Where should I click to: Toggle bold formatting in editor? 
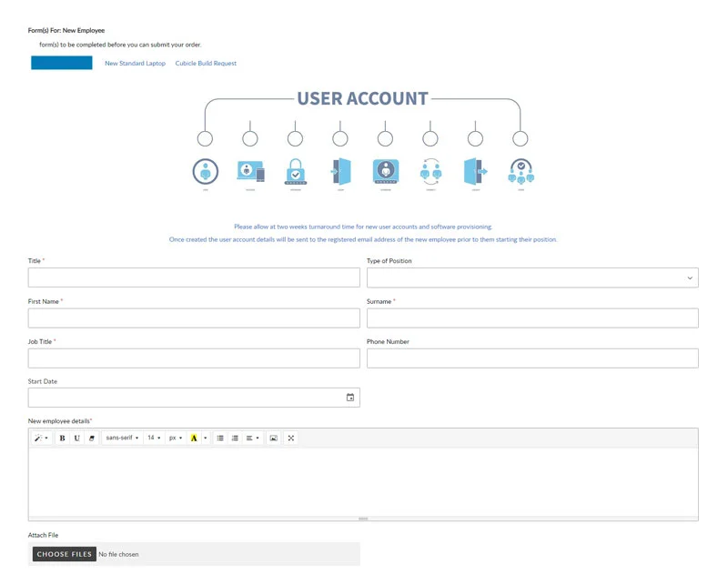point(62,438)
